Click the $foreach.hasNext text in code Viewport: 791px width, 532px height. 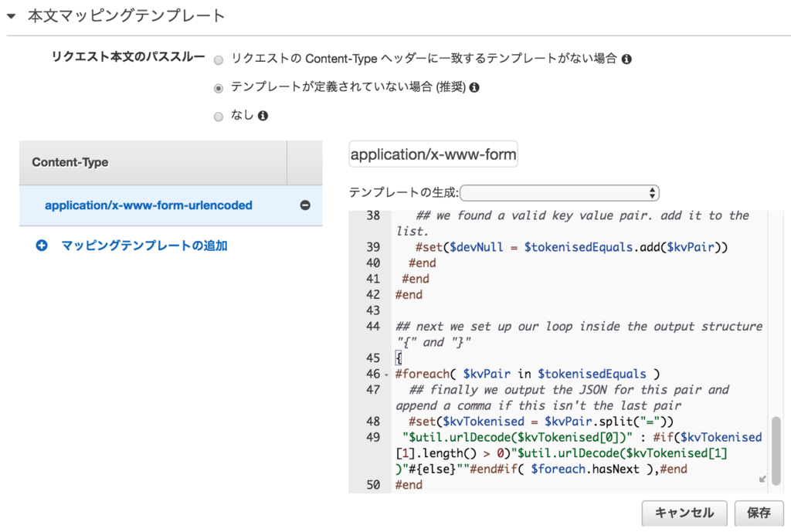[585, 469]
